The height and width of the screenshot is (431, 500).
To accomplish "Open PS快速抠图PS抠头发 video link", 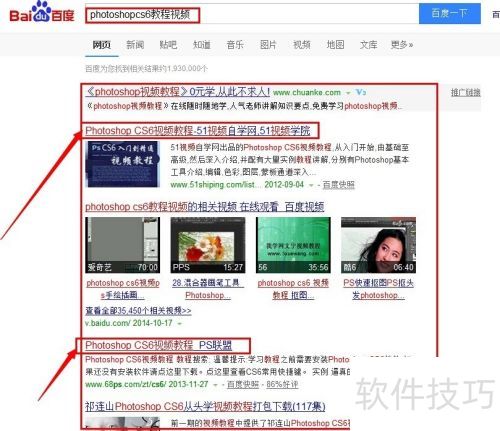I will tap(378, 289).
